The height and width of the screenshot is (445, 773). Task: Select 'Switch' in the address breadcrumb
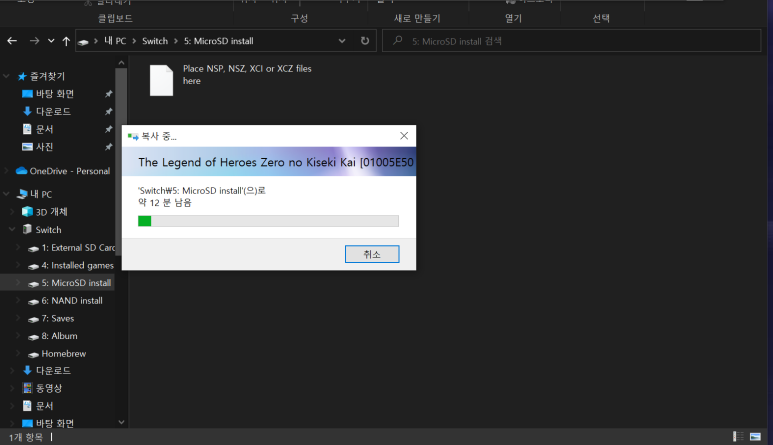coord(155,41)
